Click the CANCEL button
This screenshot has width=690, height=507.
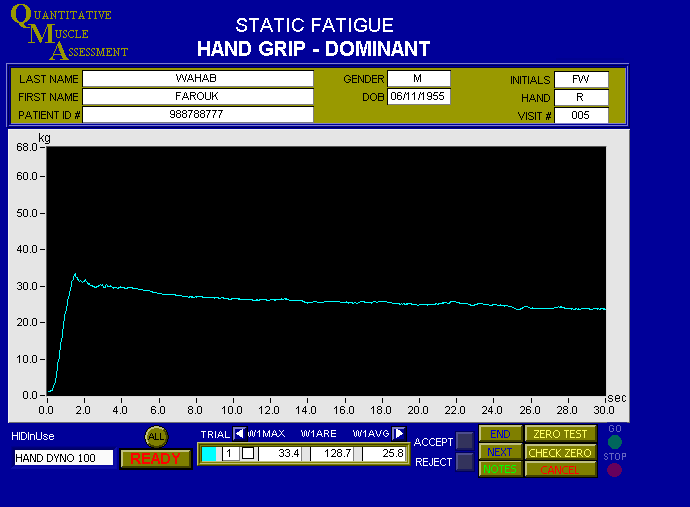click(560, 469)
